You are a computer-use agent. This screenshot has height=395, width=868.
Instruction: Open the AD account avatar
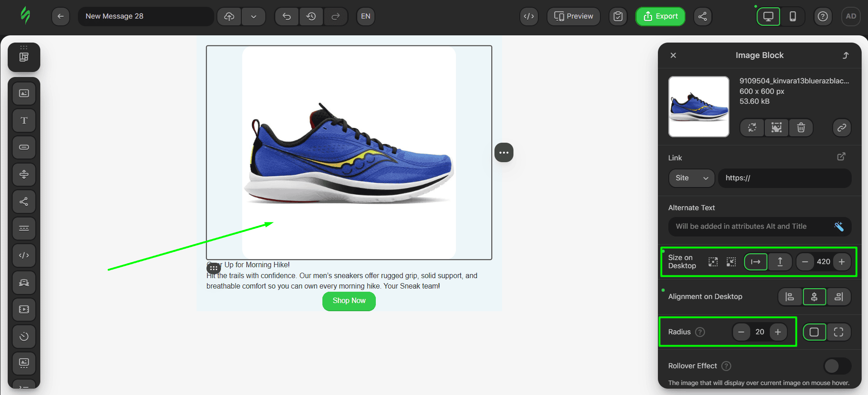point(851,16)
